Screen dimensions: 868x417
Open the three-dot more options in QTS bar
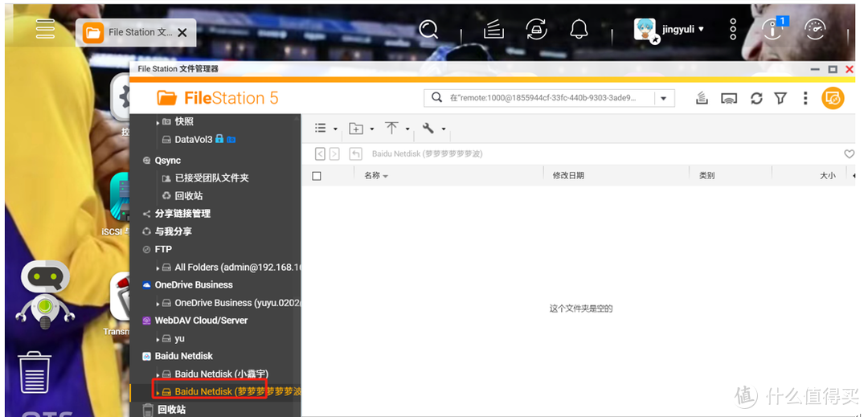click(733, 29)
